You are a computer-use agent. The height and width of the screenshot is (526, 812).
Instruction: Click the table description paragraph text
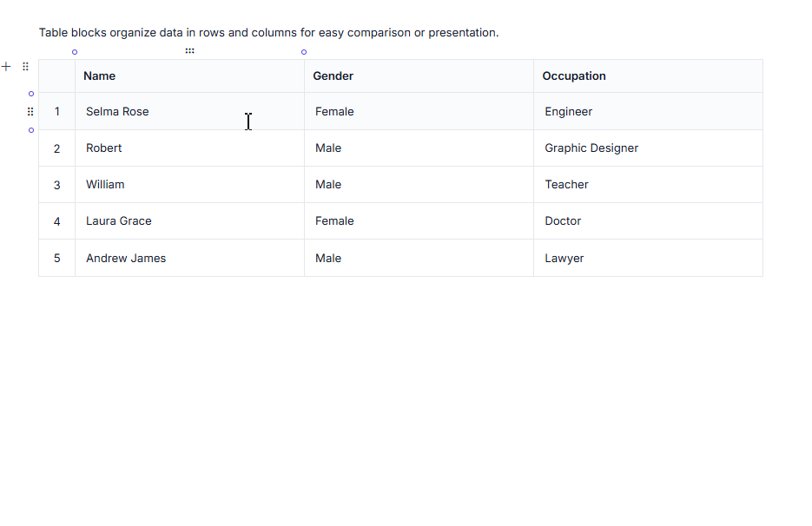click(268, 33)
